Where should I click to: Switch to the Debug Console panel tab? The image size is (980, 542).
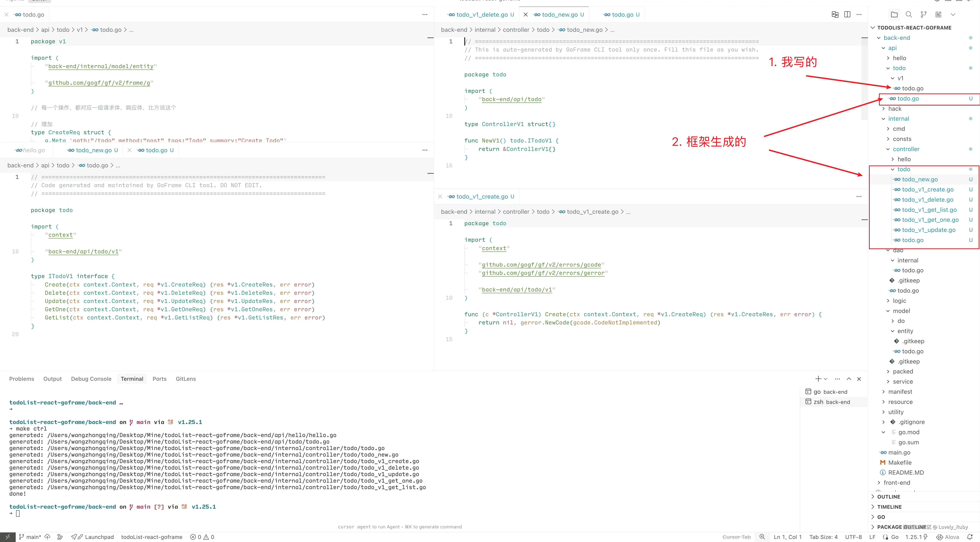tap(91, 379)
